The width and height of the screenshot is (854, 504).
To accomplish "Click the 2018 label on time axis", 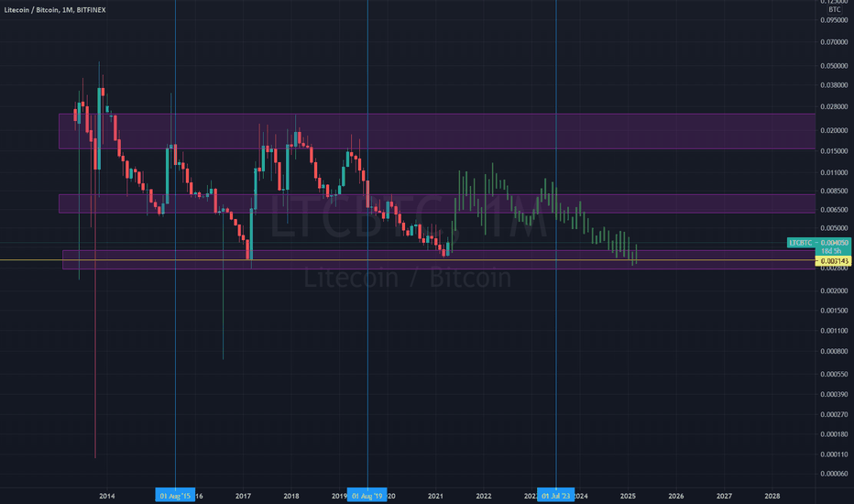I will [x=290, y=496].
